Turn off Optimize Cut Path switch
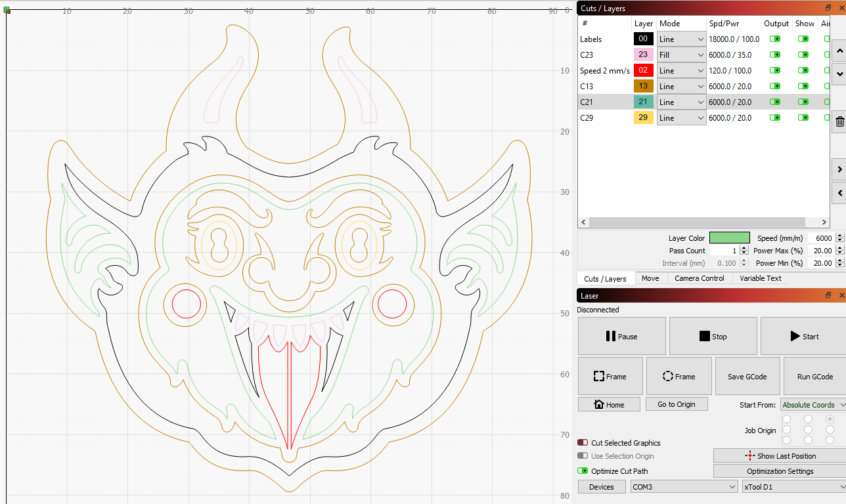The height and width of the screenshot is (504, 846). (x=583, y=471)
